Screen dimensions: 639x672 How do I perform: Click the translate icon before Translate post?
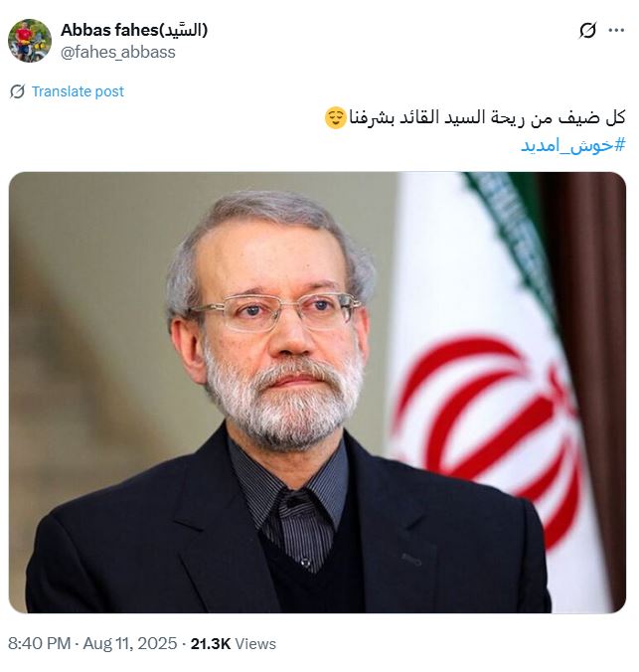click(17, 91)
